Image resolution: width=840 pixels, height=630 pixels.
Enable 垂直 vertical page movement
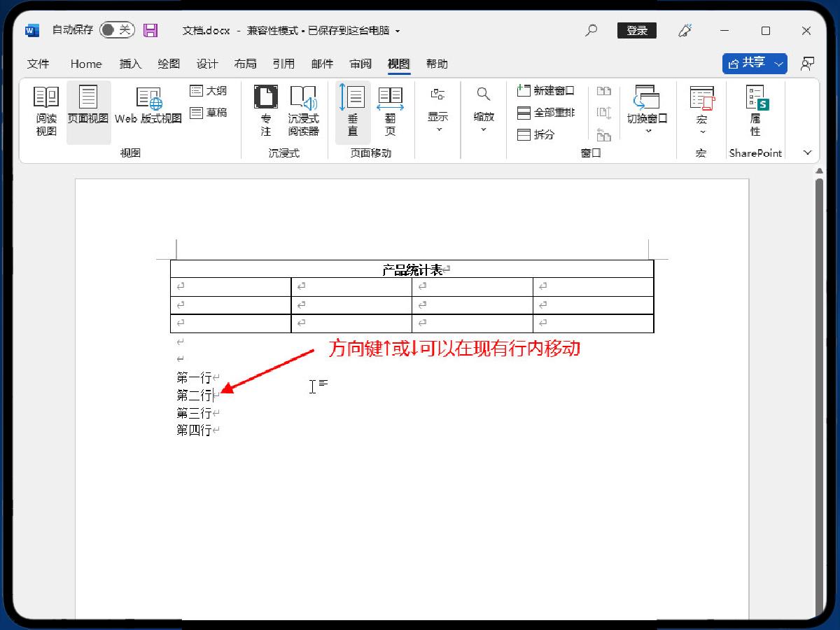tap(352, 111)
